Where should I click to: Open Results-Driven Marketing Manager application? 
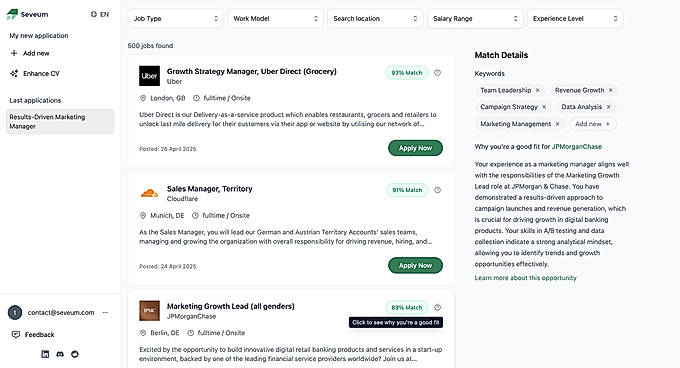coord(60,121)
